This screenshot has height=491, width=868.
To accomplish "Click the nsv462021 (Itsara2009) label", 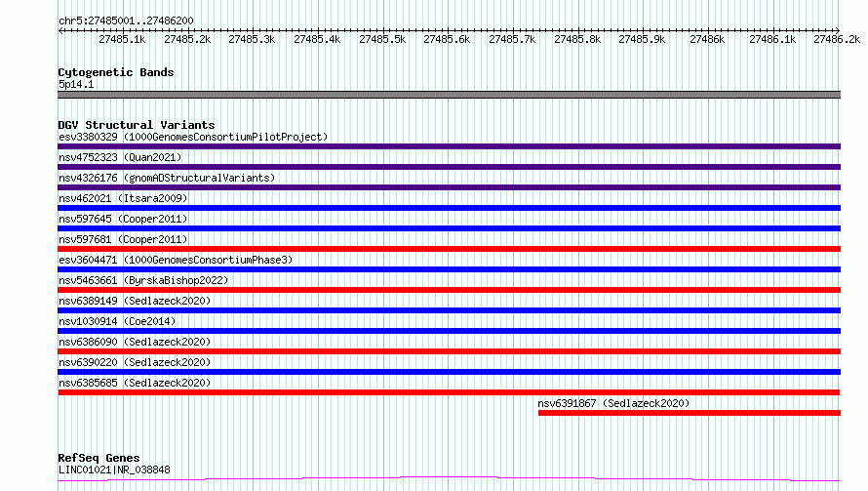I will click(123, 198).
